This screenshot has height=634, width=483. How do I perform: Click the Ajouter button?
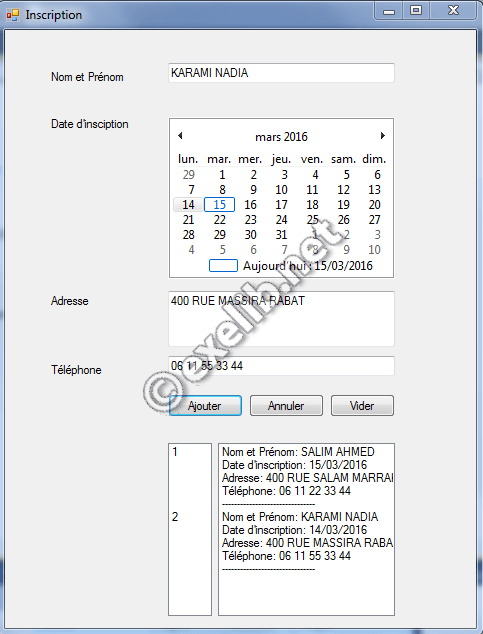205,406
